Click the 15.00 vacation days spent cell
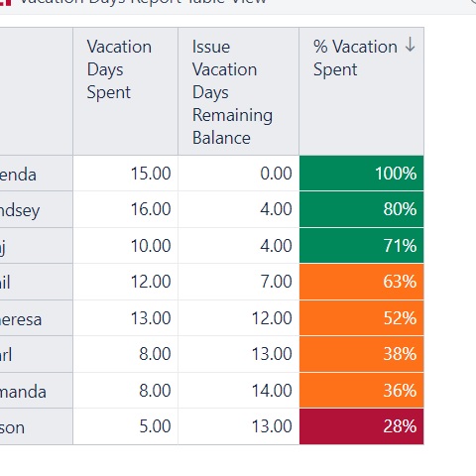476x476 pixels. (126, 174)
